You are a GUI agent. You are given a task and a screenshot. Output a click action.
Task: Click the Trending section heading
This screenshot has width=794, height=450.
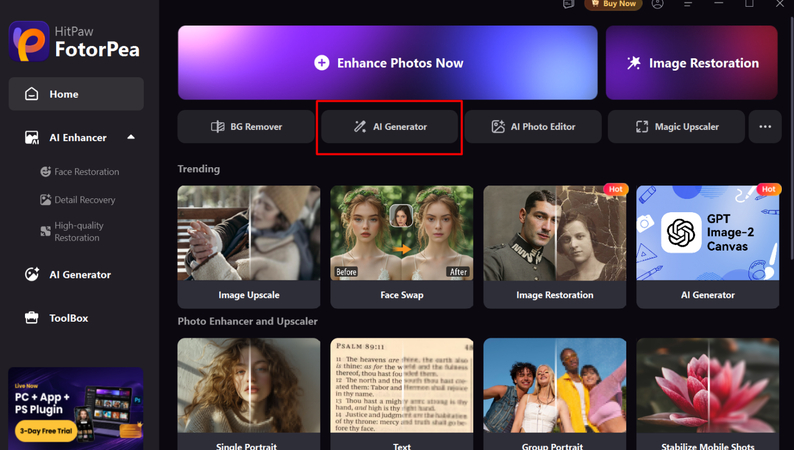198,169
